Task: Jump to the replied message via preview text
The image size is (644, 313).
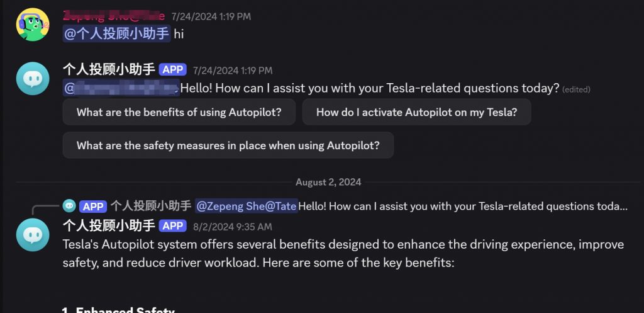Action: click(x=463, y=206)
